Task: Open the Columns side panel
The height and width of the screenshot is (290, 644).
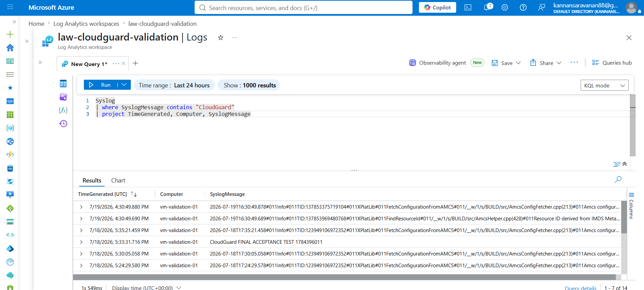Action: click(631, 206)
